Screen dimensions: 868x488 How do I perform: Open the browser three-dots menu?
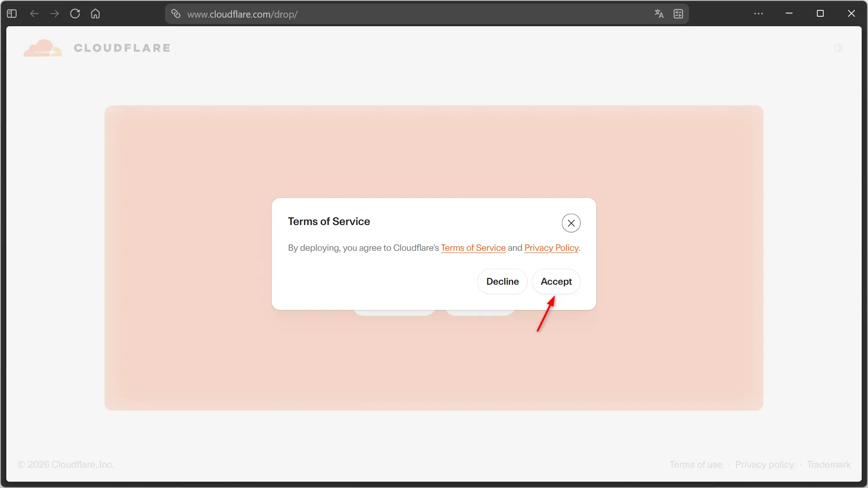[759, 14]
